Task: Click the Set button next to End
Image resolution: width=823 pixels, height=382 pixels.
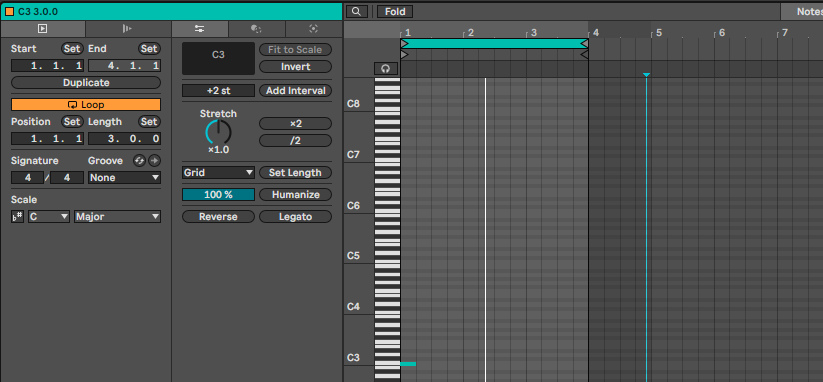Action: (x=149, y=49)
